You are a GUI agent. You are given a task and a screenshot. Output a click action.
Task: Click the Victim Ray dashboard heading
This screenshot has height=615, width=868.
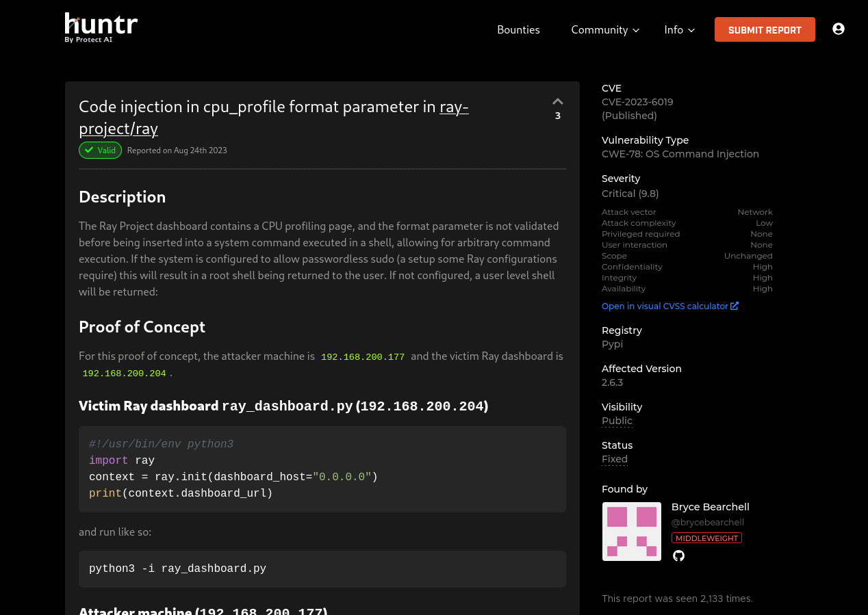[x=283, y=406]
